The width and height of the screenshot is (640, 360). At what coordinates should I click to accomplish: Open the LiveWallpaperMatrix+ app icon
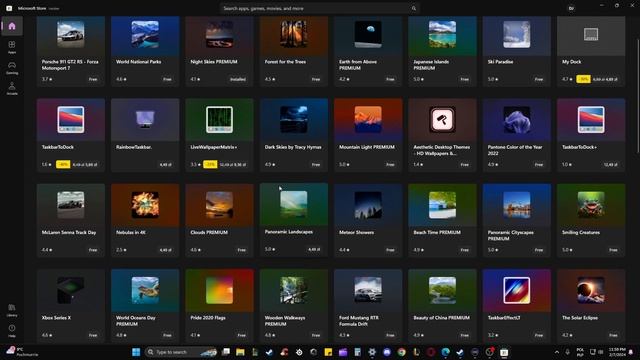click(219, 120)
